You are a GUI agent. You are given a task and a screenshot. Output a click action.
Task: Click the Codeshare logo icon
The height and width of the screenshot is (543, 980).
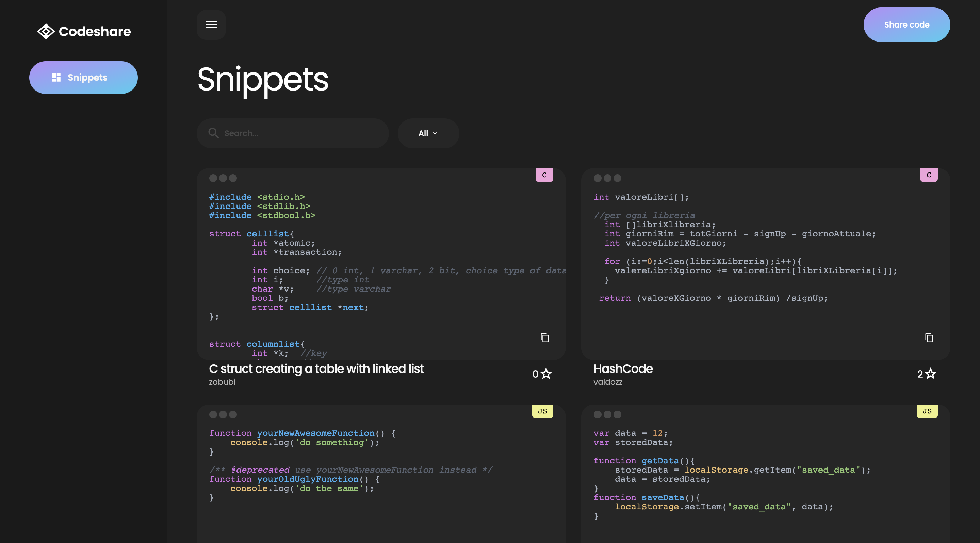coord(46,32)
